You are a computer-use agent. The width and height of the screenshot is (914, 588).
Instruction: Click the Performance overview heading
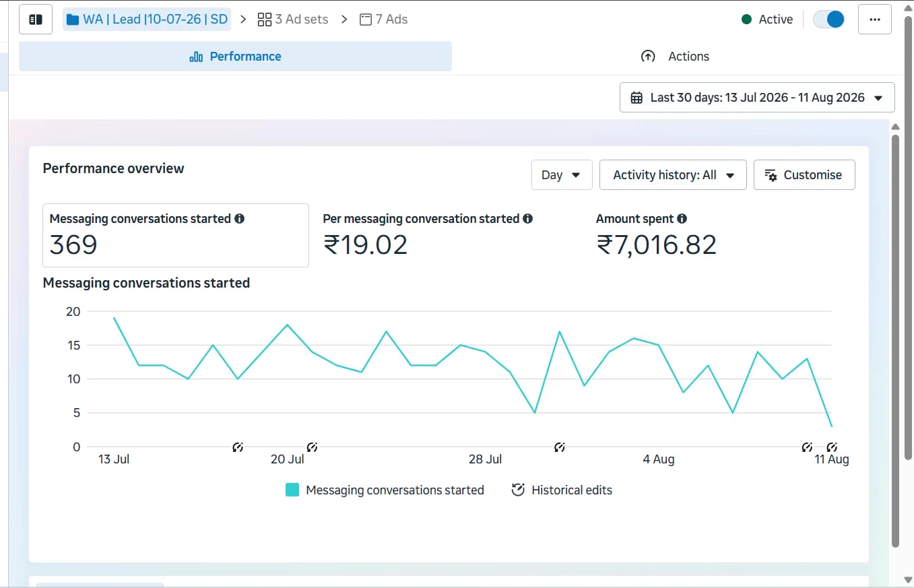pos(113,168)
